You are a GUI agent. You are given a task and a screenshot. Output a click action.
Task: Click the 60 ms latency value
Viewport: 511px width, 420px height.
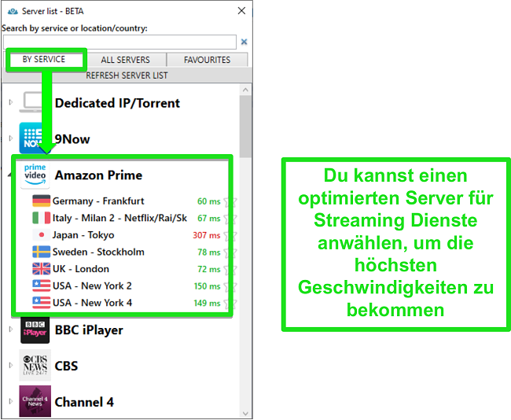(x=208, y=201)
